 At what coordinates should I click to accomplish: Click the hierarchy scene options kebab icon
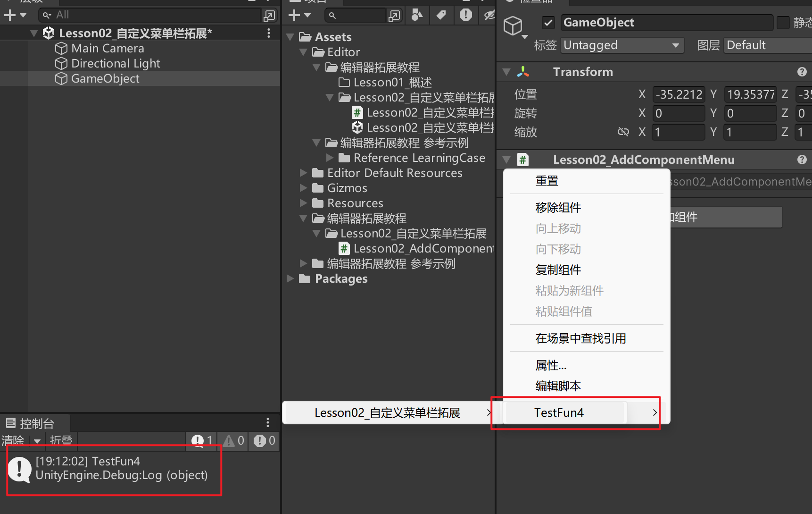269,33
